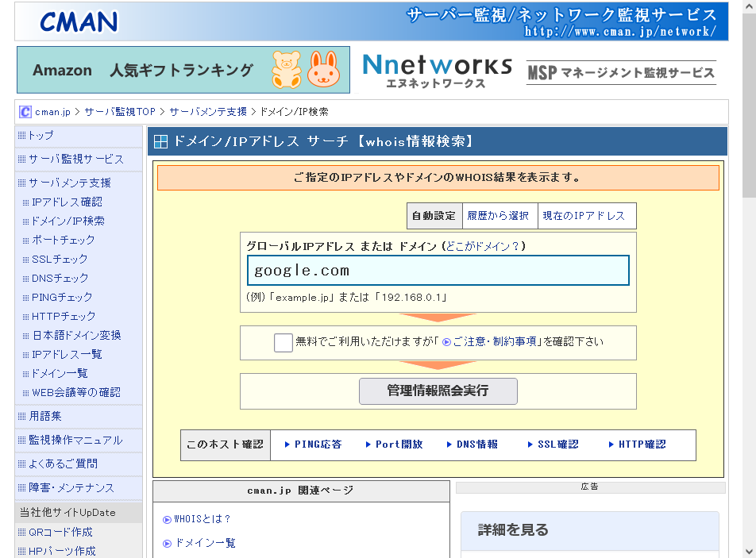Open DNSチェック sidebar entry

pyautogui.click(x=60, y=278)
